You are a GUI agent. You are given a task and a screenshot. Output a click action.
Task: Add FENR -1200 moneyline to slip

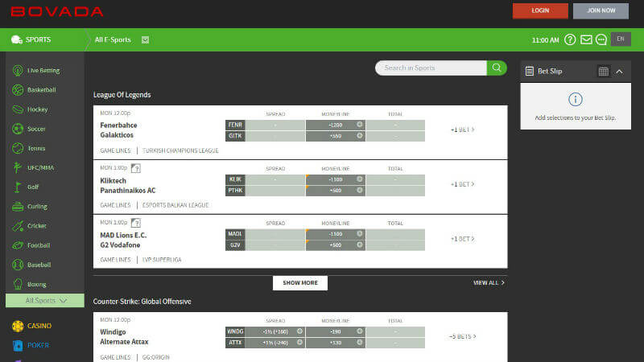pos(336,125)
